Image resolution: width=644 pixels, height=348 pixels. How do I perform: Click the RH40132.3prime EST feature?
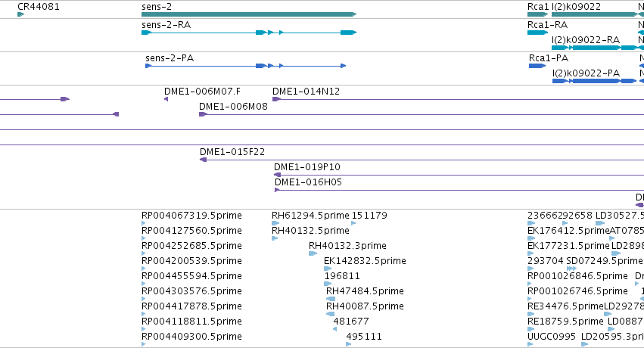pos(313,253)
